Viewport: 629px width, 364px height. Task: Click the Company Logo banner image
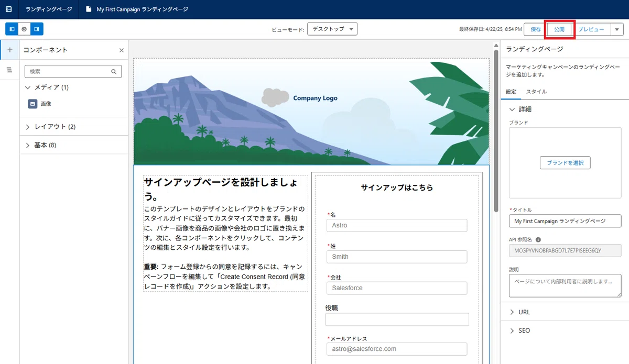click(311, 112)
